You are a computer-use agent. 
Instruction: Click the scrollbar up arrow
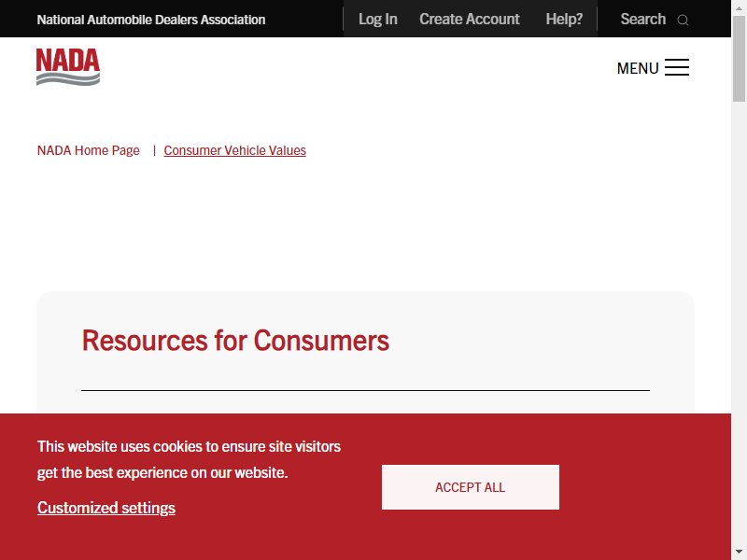coord(739,8)
